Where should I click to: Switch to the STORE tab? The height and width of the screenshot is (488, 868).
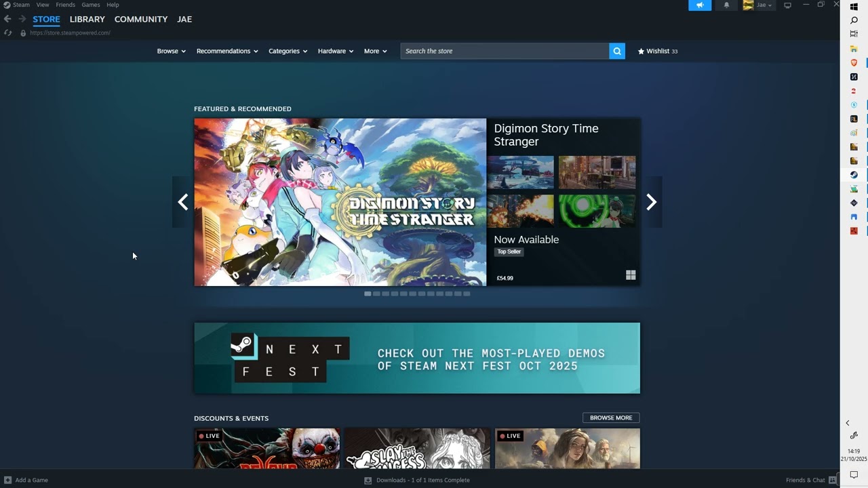[46, 19]
